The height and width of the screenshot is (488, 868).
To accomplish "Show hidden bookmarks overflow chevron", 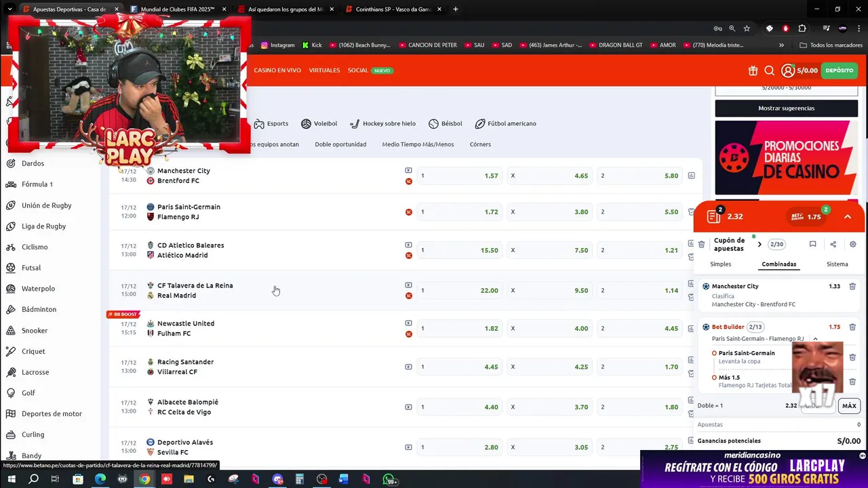I will coord(781,45).
